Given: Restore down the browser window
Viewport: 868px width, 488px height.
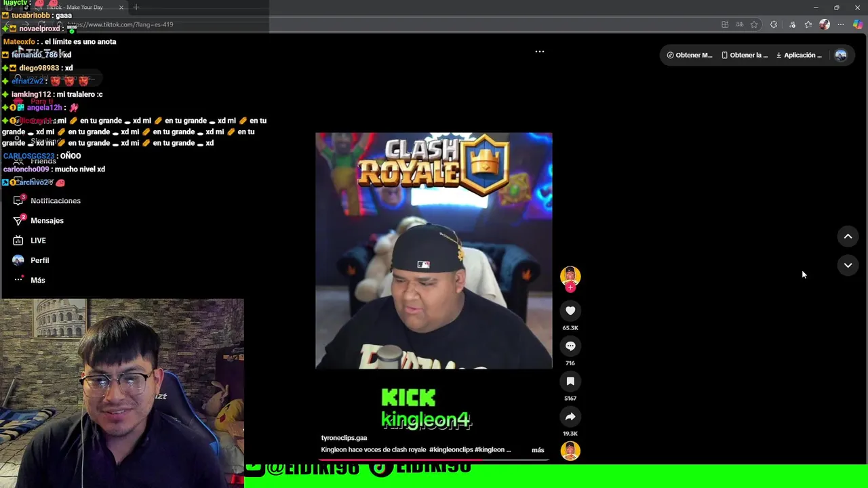Looking at the screenshot, I should [x=837, y=7].
